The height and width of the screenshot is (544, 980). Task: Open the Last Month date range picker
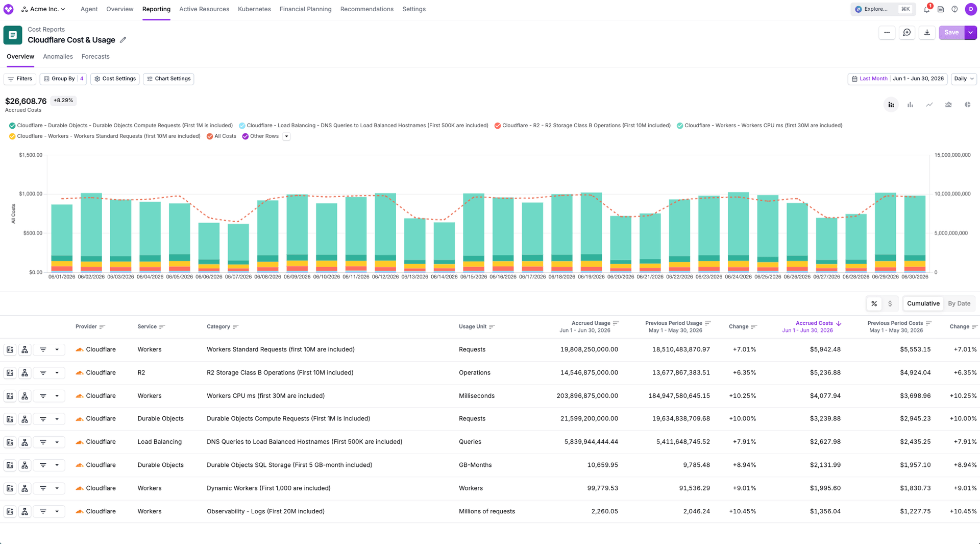tap(897, 79)
